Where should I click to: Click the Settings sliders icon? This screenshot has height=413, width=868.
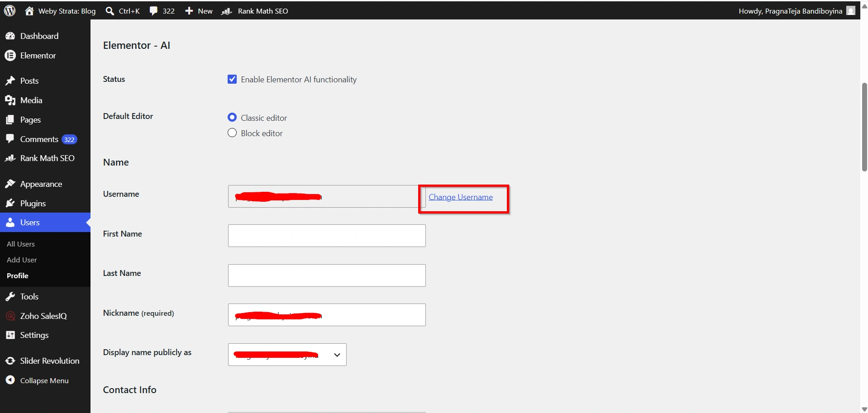[x=10, y=335]
